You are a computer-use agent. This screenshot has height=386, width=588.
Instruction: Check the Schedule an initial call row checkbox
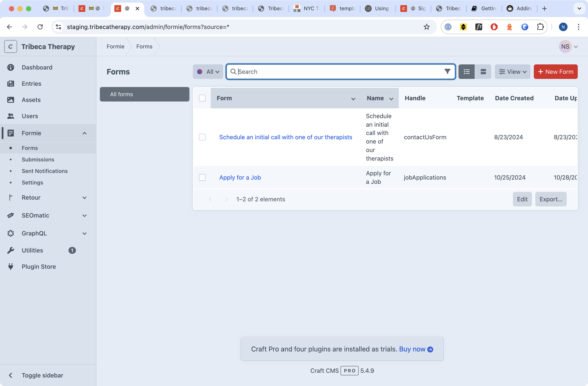[202, 137]
